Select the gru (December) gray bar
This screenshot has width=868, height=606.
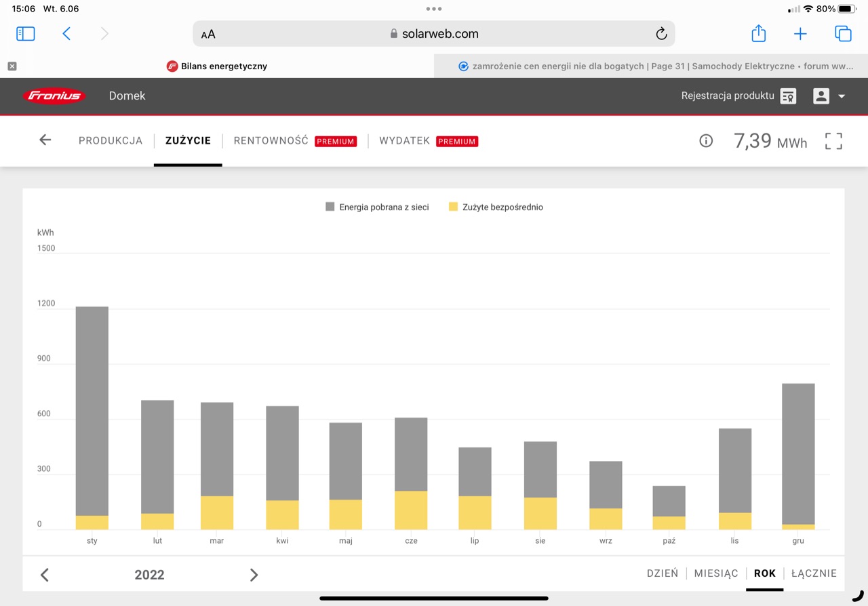(x=798, y=454)
